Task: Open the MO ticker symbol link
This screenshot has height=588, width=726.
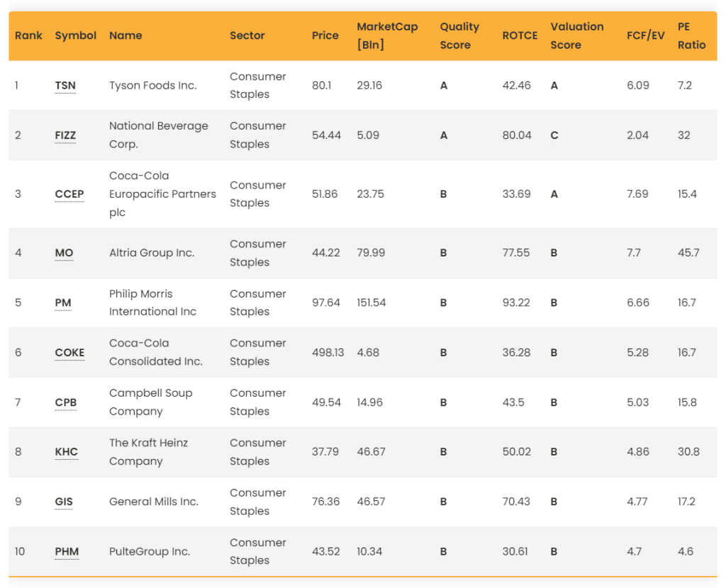Action: click(x=64, y=253)
